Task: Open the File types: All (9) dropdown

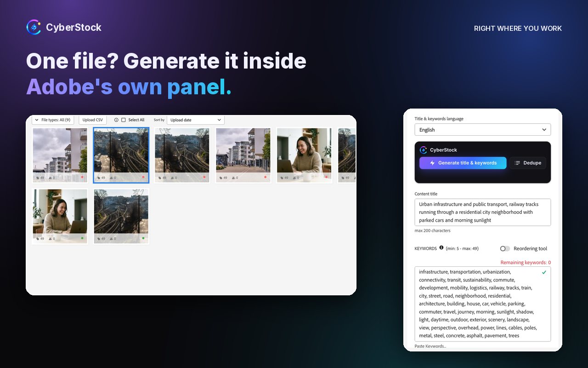Action: pos(53,120)
